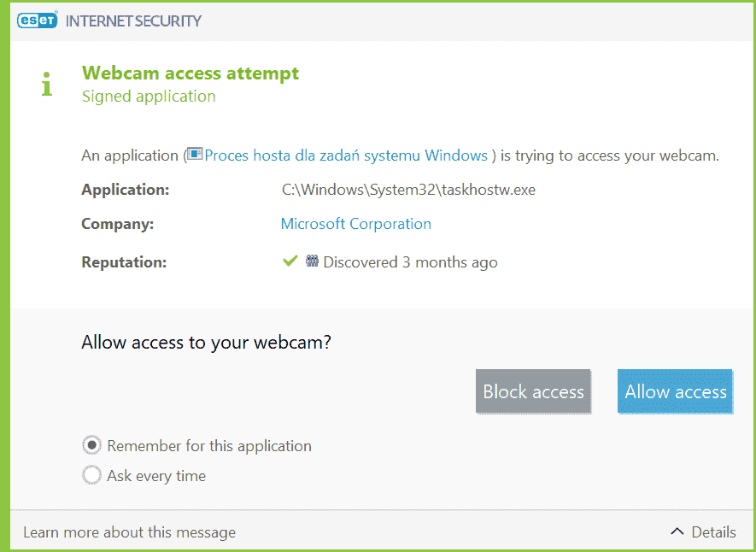Open Learn more about this message
This screenshot has height=552, width=756.
tap(129, 532)
